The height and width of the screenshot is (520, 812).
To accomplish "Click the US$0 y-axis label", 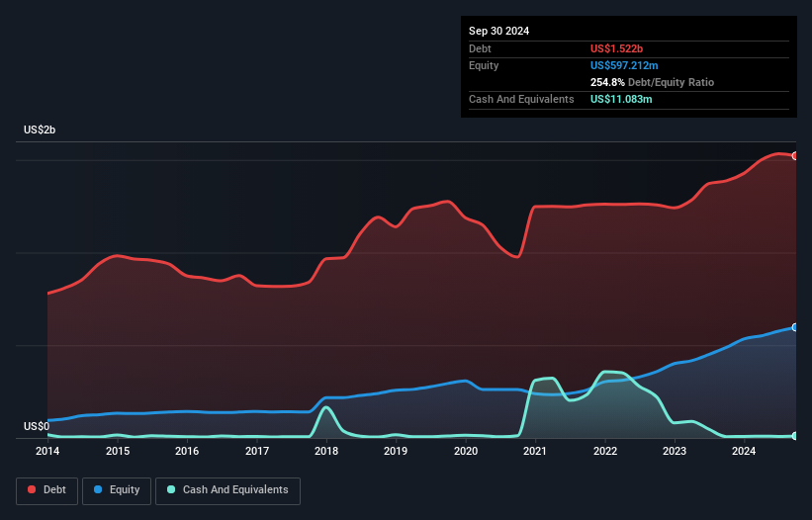I will (x=37, y=426).
